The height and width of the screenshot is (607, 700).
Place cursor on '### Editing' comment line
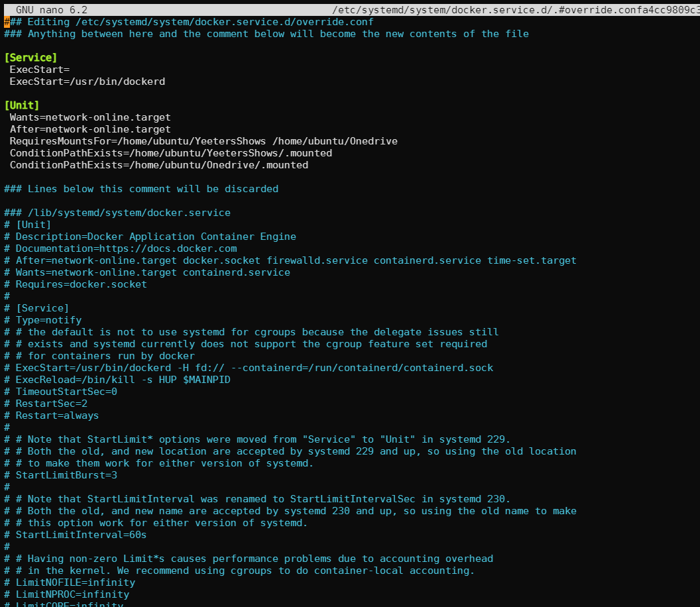(189, 22)
